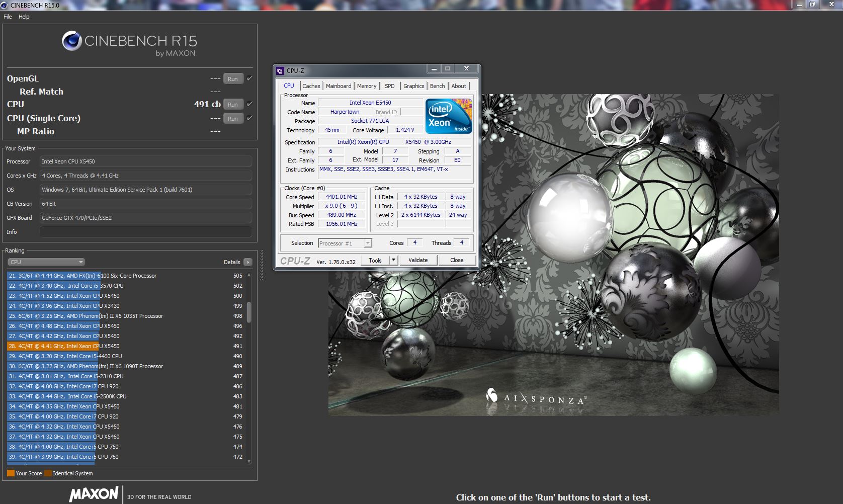Switch to the SPD tab in CPU-Z
Image resolution: width=843 pixels, height=504 pixels.
(390, 86)
